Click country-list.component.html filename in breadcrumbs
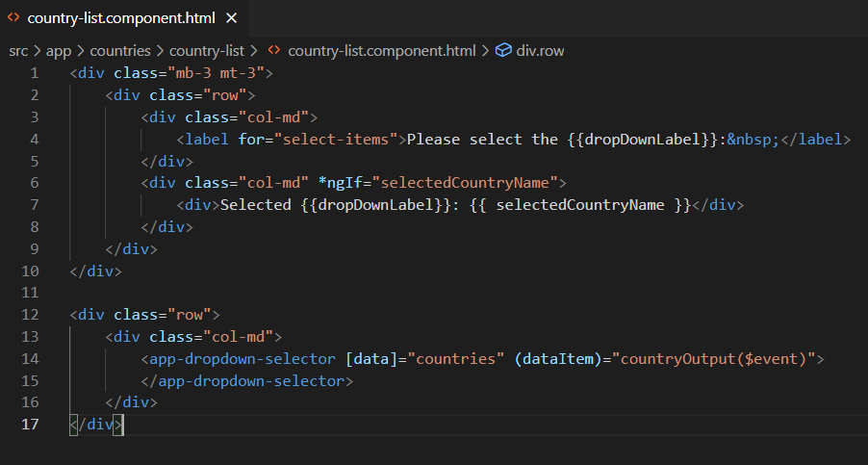868x465 pixels. [381, 50]
